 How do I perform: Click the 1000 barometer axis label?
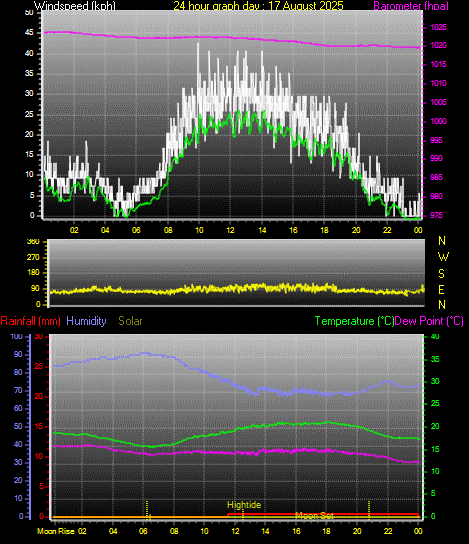[438, 121]
